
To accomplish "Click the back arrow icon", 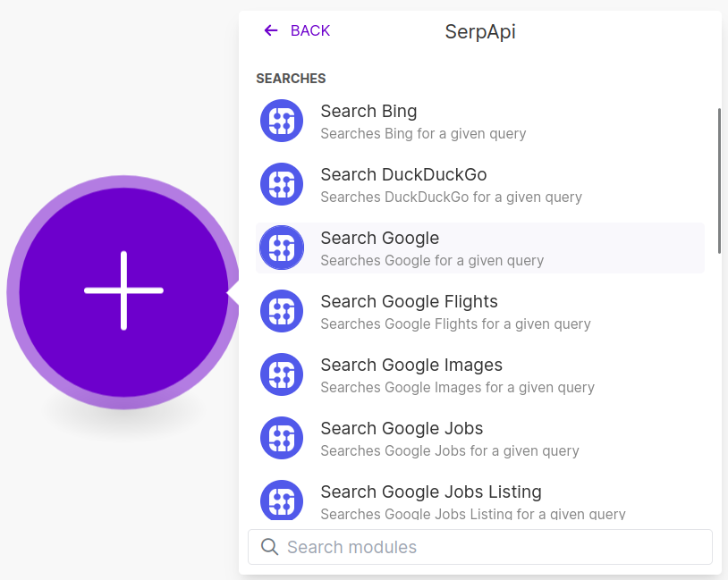I will tap(271, 30).
